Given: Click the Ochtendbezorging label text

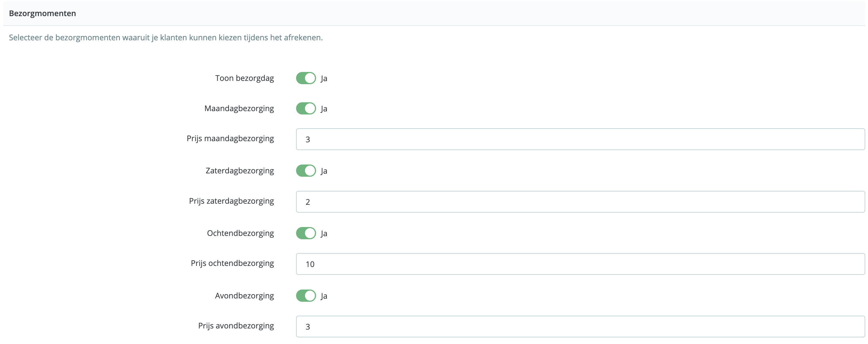Looking at the screenshot, I should pos(240,233).
